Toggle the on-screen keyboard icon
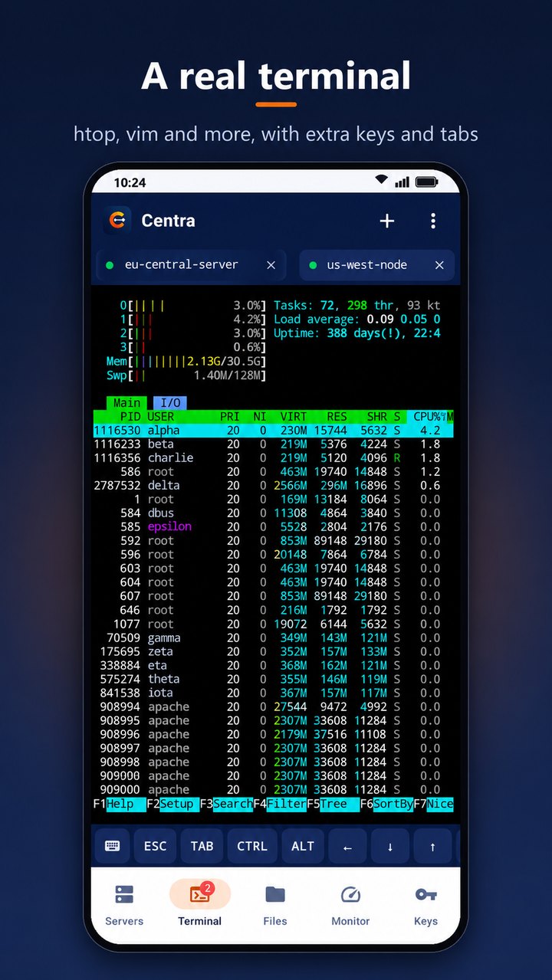This screenshot has width=552, height=980. (x=112, y=846)
